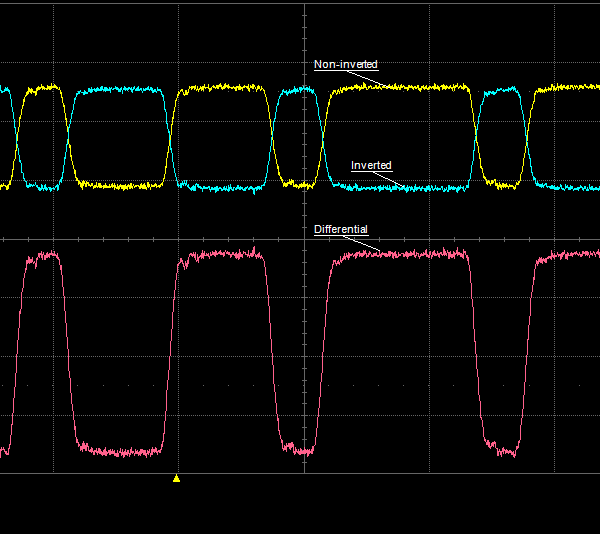
Task: Click the cyan trace's widest high plateau on left
Action: tap(118, 90)
